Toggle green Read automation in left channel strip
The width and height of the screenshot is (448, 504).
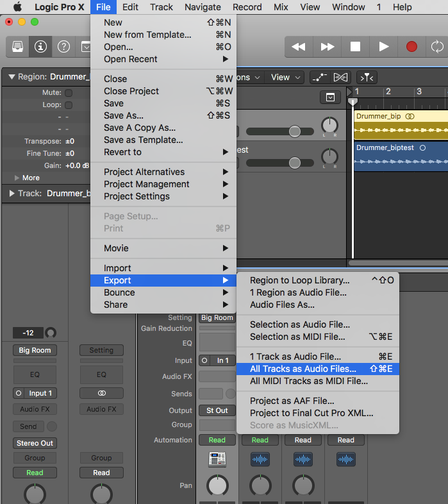point(35,473)
